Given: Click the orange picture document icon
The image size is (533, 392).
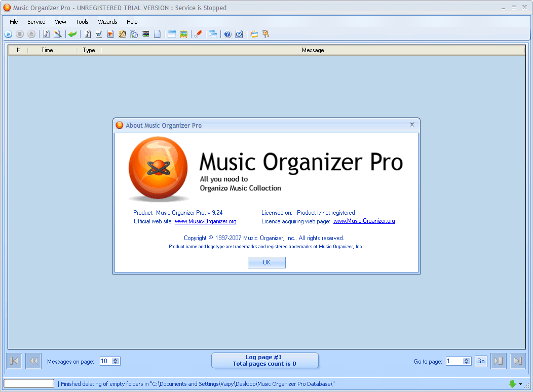Looking at the screenshot, I should [x=110, y=34].
